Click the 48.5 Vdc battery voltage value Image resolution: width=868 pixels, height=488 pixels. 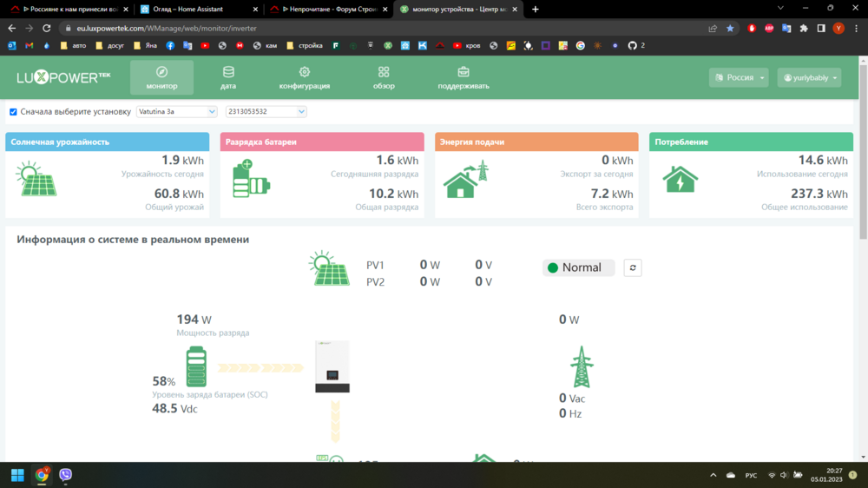coord(175,409)
